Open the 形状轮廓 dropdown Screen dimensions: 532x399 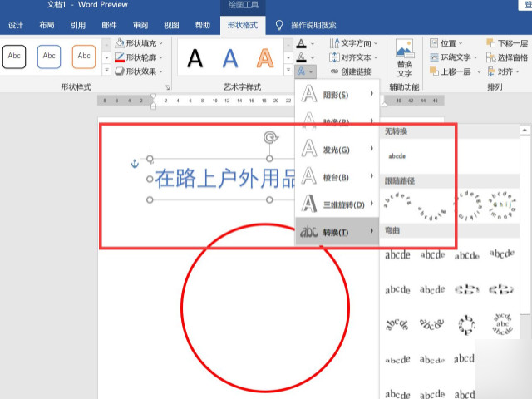tap(139, 57)
